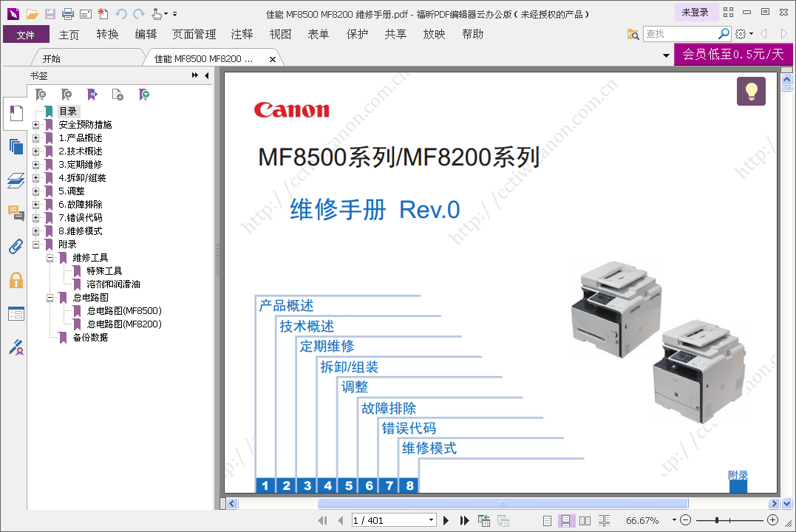This screenshot has height=532, width=796.
Task: Open zoom percentage dropdown arrow
Action: click(x=674, y=520)
